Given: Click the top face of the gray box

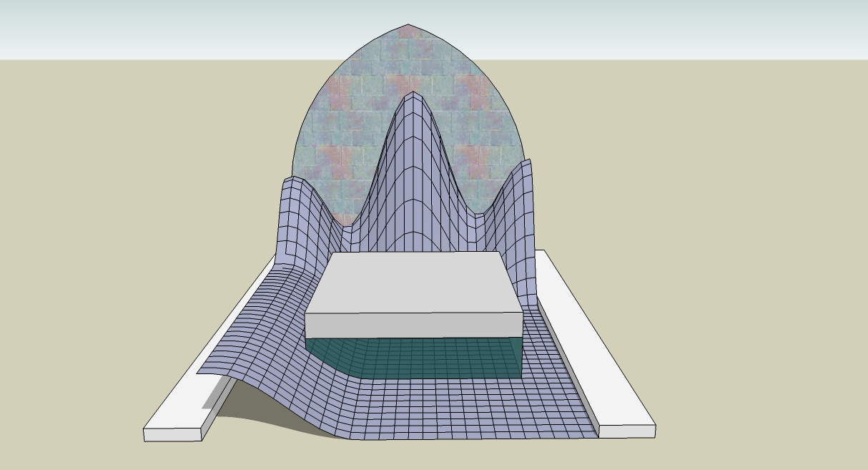Looking at the screenshot, I should point(413,280).
